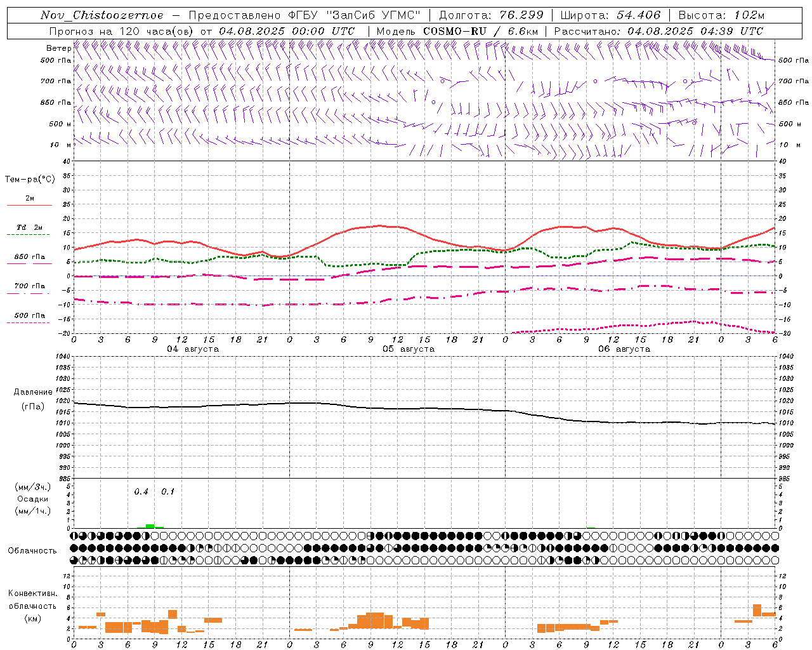Click the 10 м wind level label on left
Screen dimensions: 812x650
[x=61, y=145]
